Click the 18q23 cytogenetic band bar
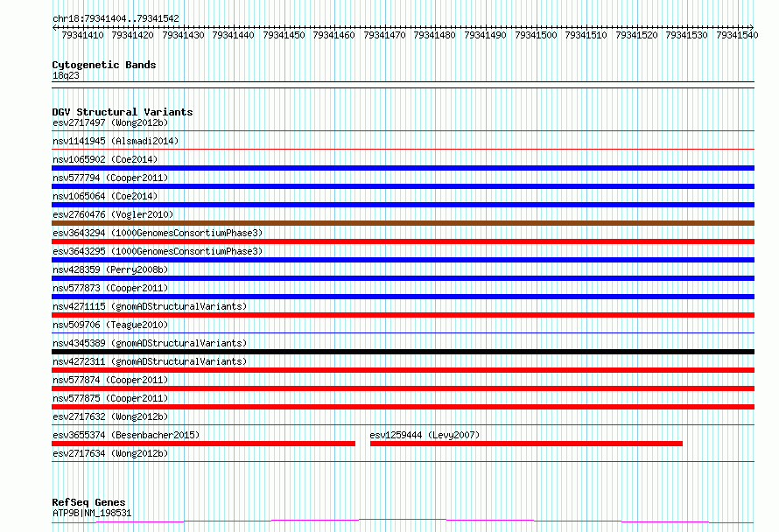Viewport: 779px width, 532px height. [403, 85]
